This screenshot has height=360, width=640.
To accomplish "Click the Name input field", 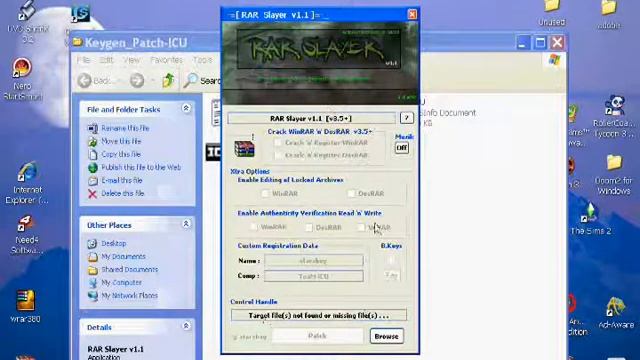I will [x=313, y=260].
